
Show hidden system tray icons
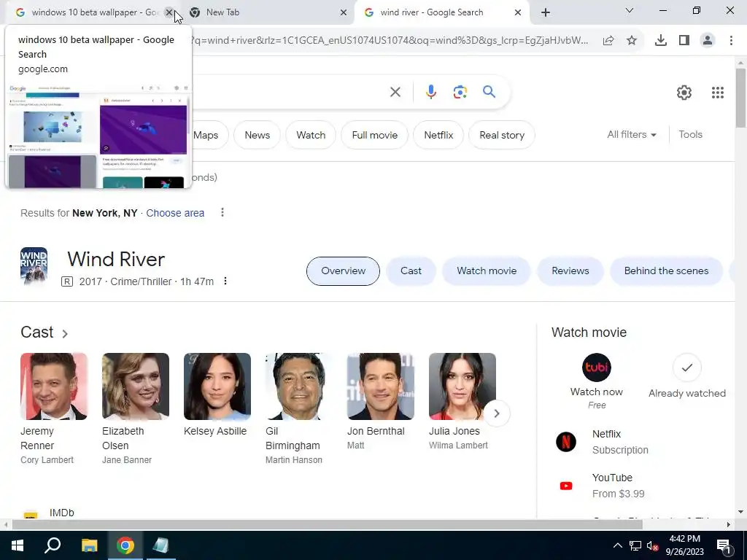click(x=617, y=545)
